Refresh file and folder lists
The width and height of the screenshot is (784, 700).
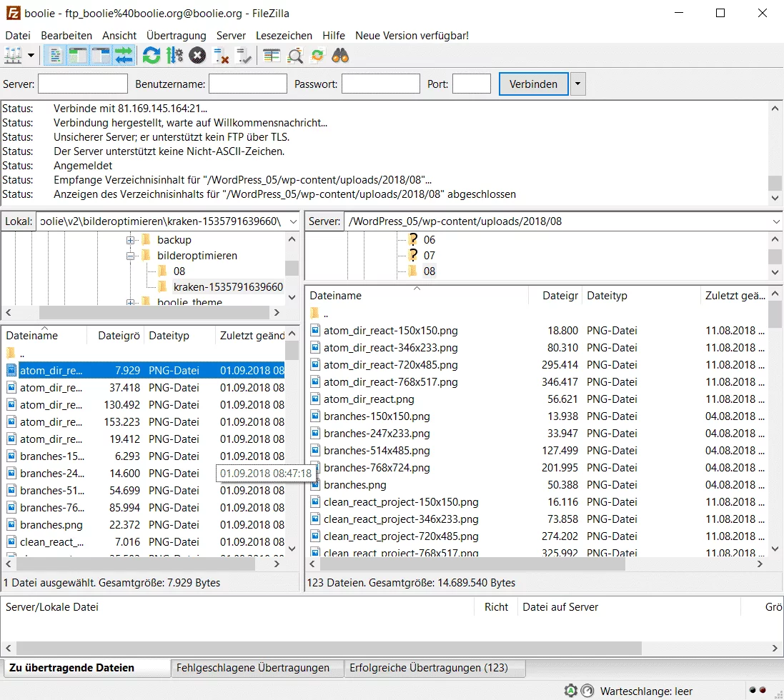pos(151,56)
